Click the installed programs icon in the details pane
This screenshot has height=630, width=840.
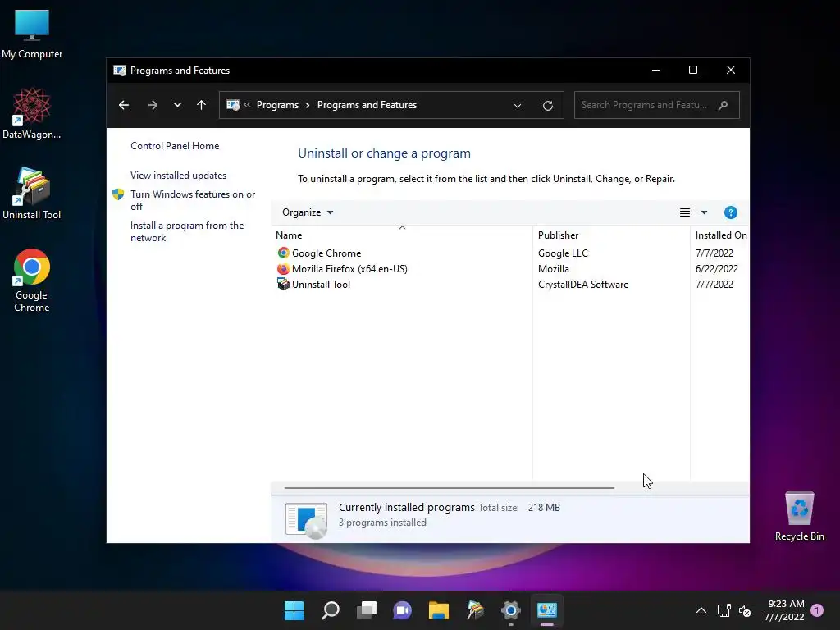coord(307,520)
